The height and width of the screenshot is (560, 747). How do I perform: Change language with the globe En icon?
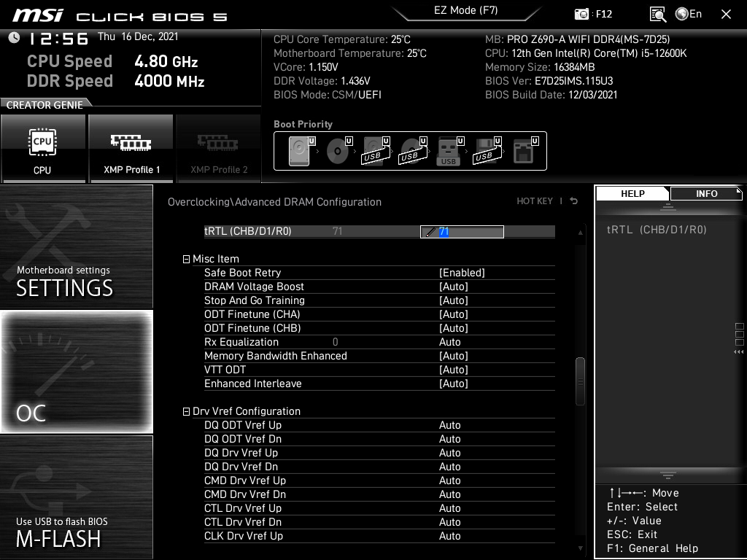pyautogui.click(x=689, y=14)
